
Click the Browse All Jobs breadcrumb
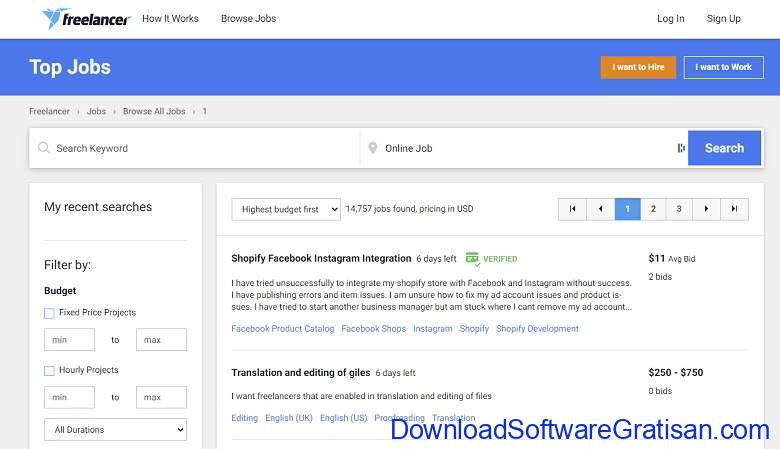pyautogui.click(x=154, y=111)
